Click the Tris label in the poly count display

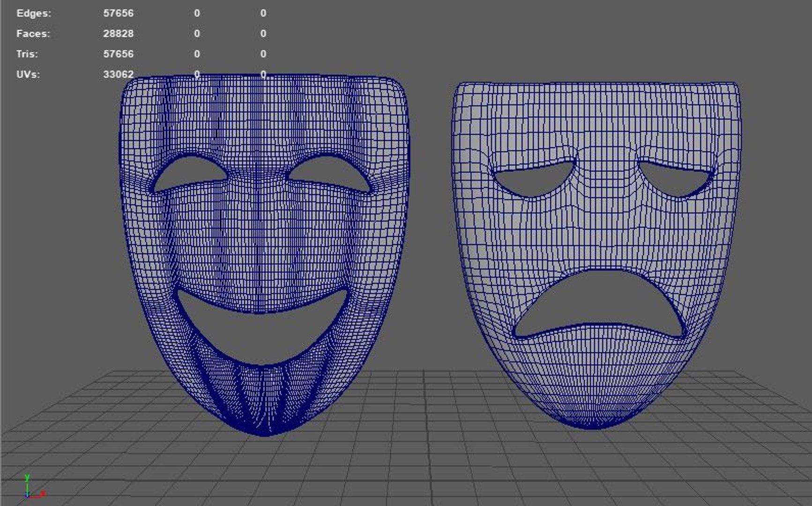click(27, 54)
